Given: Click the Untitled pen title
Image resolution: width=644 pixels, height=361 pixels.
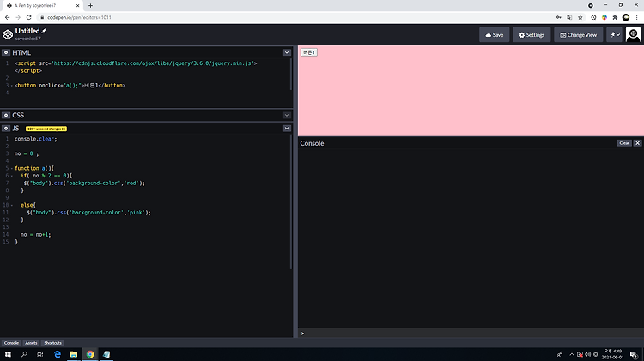Looking at the screenshot, I should click(27, 31).
